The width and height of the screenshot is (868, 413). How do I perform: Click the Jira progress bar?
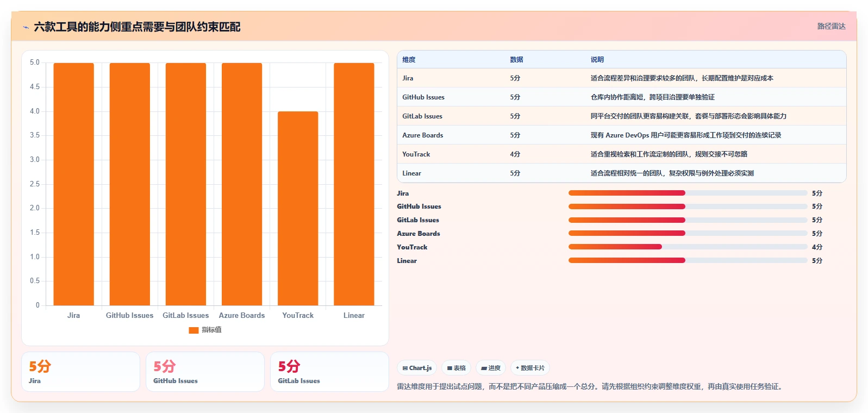(688, 193)
